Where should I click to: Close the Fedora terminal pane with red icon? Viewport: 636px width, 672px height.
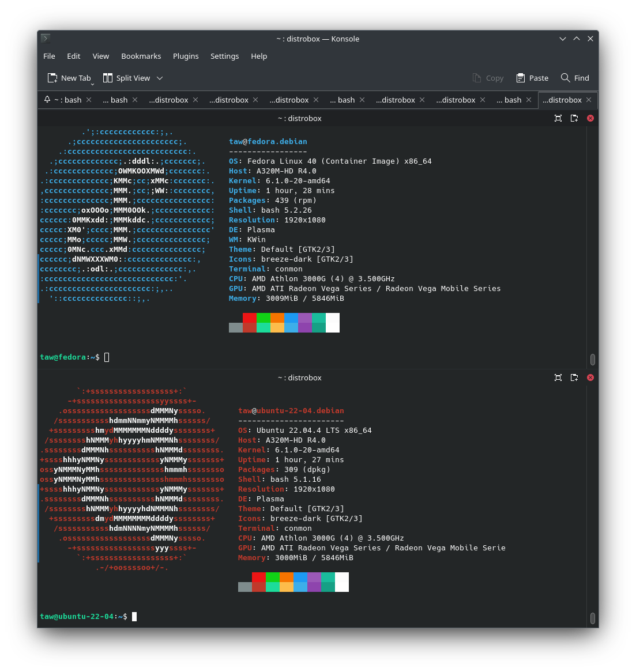(x=590, y=118)
